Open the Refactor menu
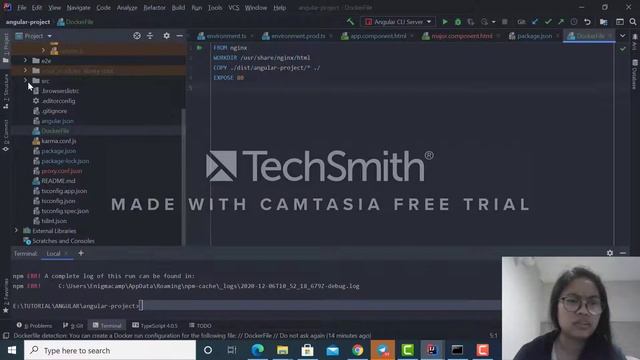The width and height of the screenshot is (640, 360). 154,7
